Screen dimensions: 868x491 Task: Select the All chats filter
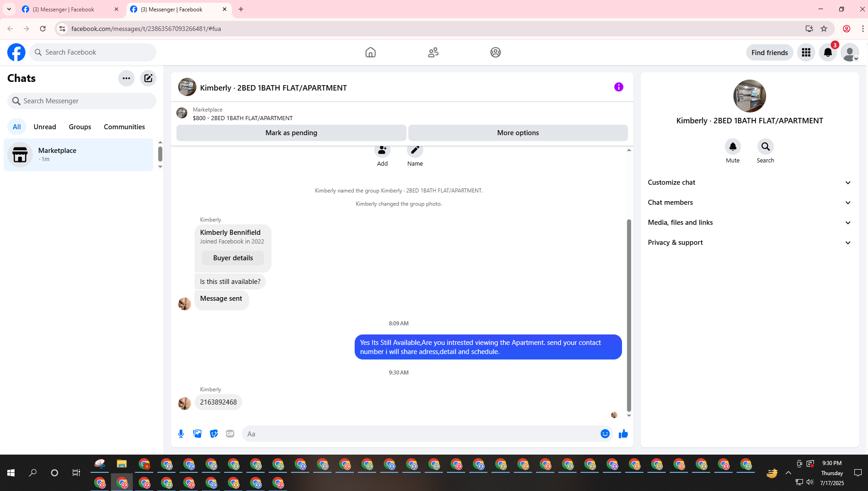click(17, 127)
